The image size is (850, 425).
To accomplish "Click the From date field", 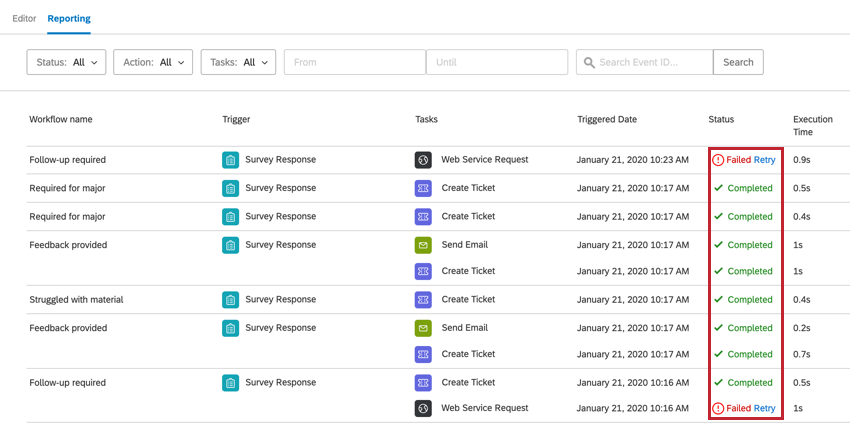I will (355, 62).
